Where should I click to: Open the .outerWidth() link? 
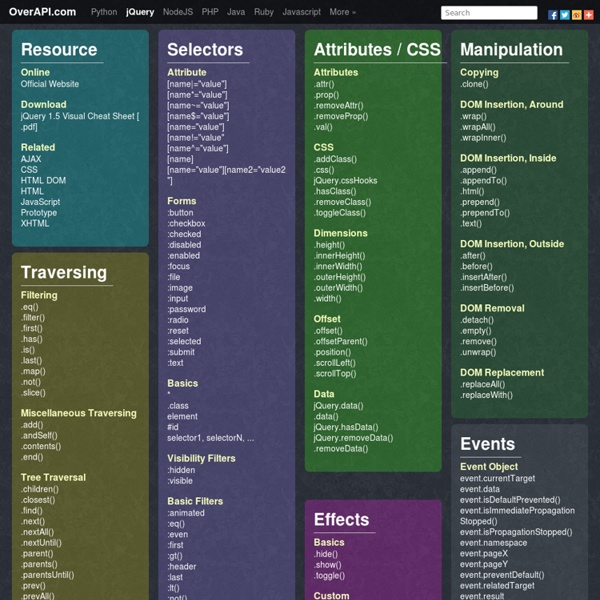point(338,287)
